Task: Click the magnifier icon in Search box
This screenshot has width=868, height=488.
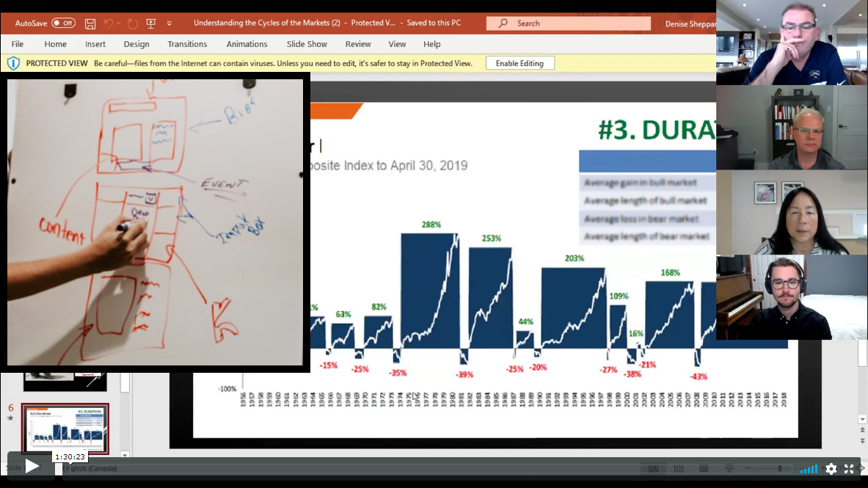Action: click(x=503, y=23)
